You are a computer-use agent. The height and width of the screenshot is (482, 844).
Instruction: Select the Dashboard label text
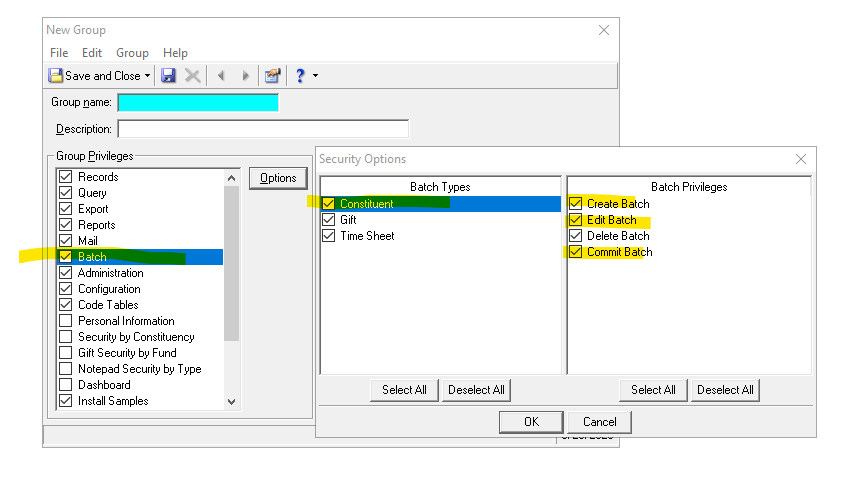[104, 385]
